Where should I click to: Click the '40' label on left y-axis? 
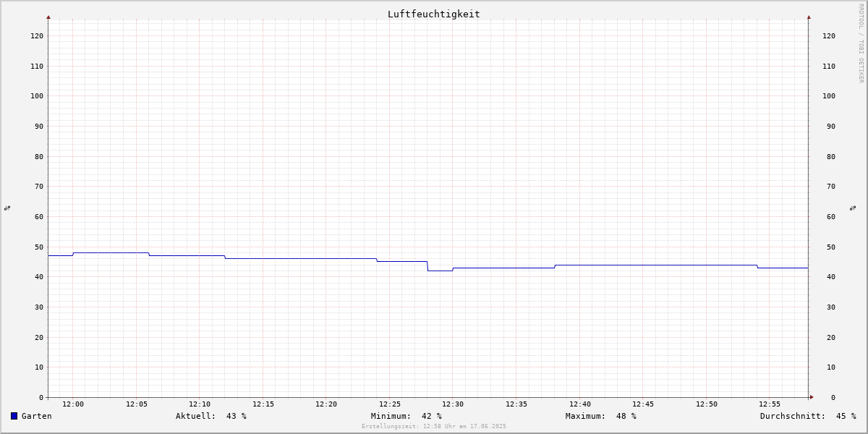39,276
